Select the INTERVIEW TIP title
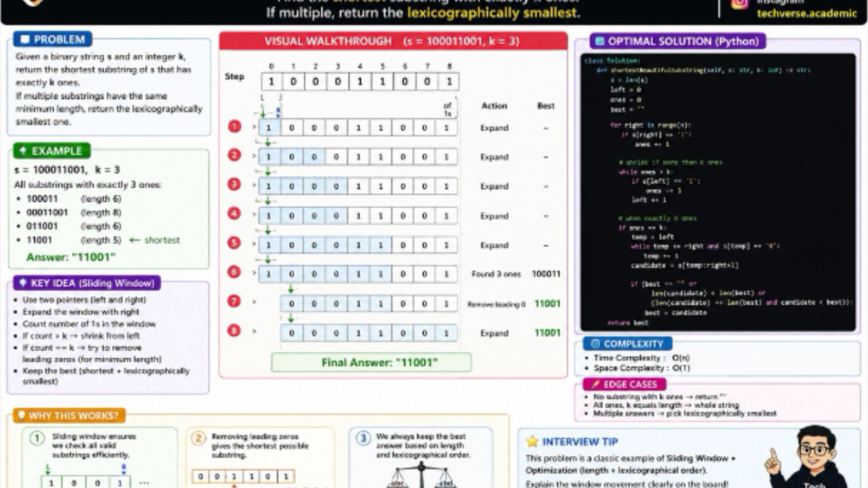This screenshot has width=868, height=488. click(x=580, y=441)
